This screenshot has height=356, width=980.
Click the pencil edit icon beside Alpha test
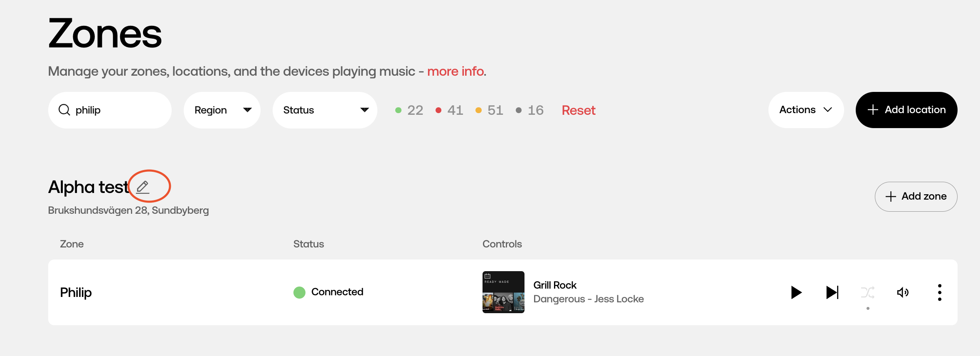(143, 187)
